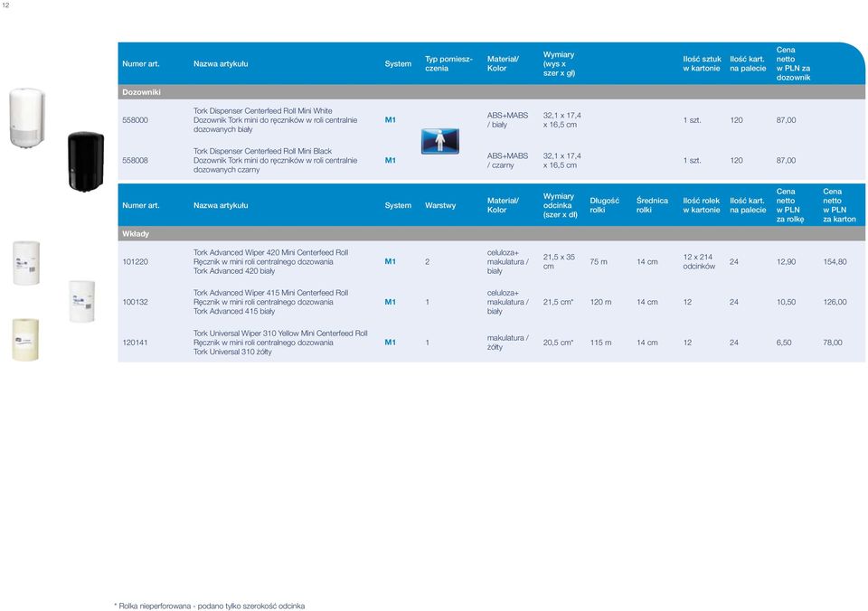Click price 87,00 for black dispenser 558008
The image size is (868, 611).
click(x=786, y=161)
